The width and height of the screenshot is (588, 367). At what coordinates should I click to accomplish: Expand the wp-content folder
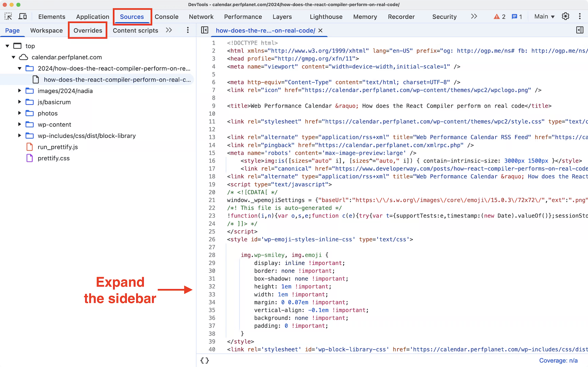click(20, 125)
